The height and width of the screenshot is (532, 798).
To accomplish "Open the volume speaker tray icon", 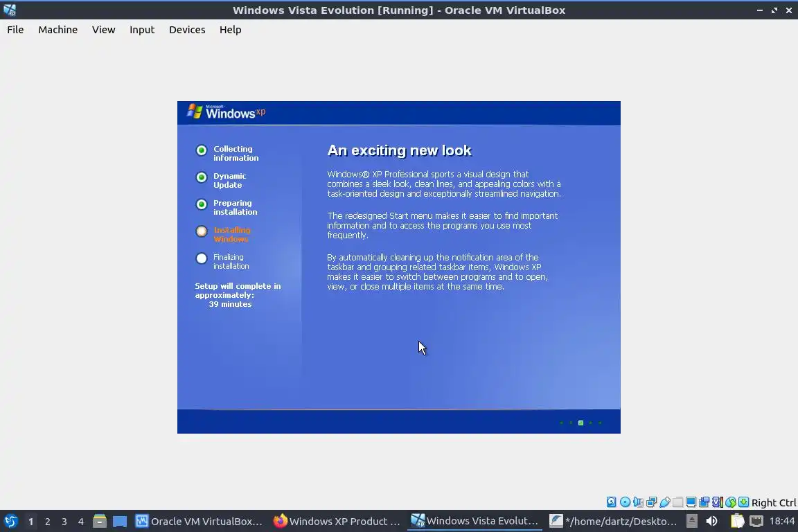I will coord(711,521).
